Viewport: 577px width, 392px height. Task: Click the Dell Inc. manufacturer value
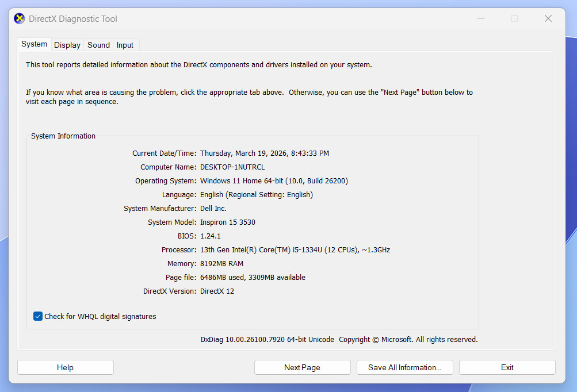(x=213, y=209)
